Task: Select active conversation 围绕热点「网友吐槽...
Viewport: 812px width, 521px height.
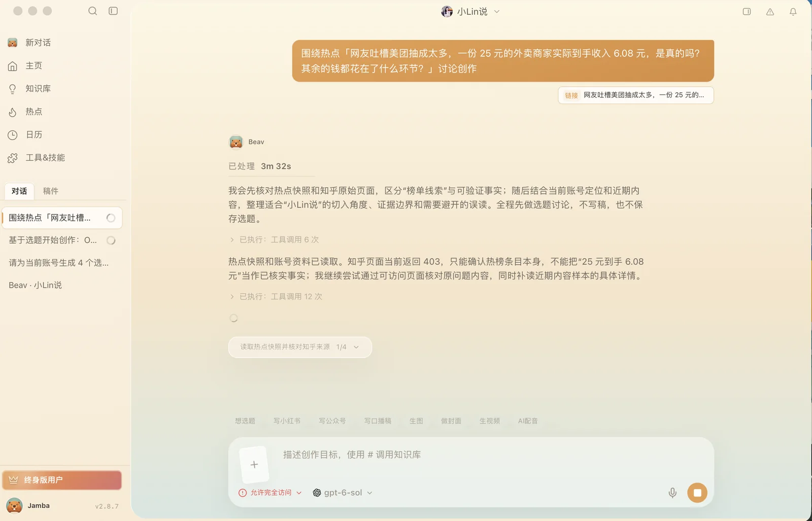Action: (x=62, y=218)
